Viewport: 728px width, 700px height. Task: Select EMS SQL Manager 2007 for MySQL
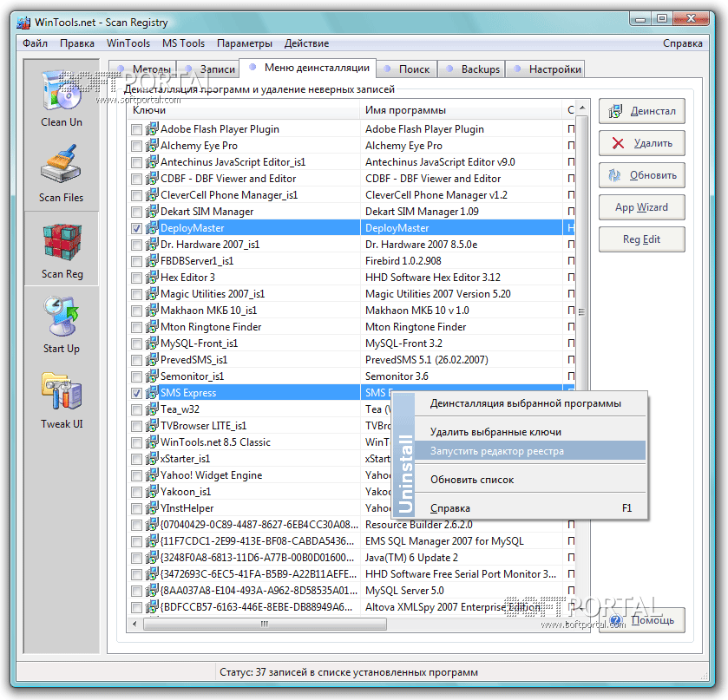444,540
